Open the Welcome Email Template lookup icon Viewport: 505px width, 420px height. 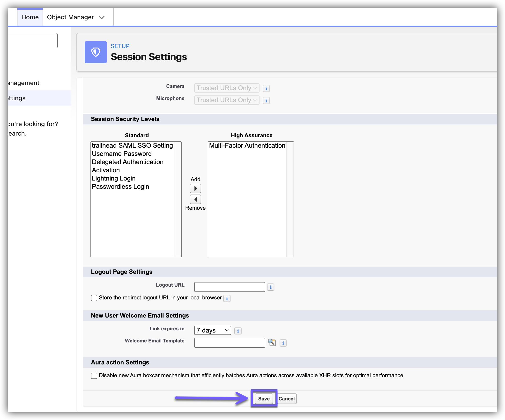pos(272,342)
